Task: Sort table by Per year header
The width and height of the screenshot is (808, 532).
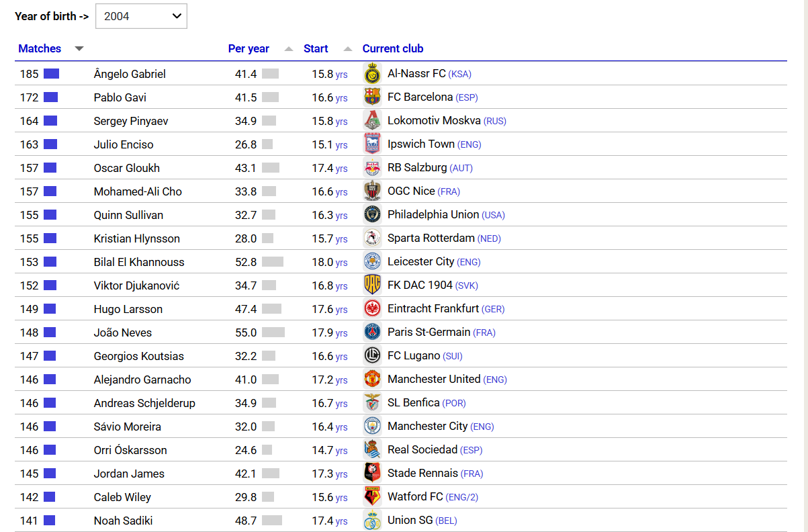Action: click(249, 48)
